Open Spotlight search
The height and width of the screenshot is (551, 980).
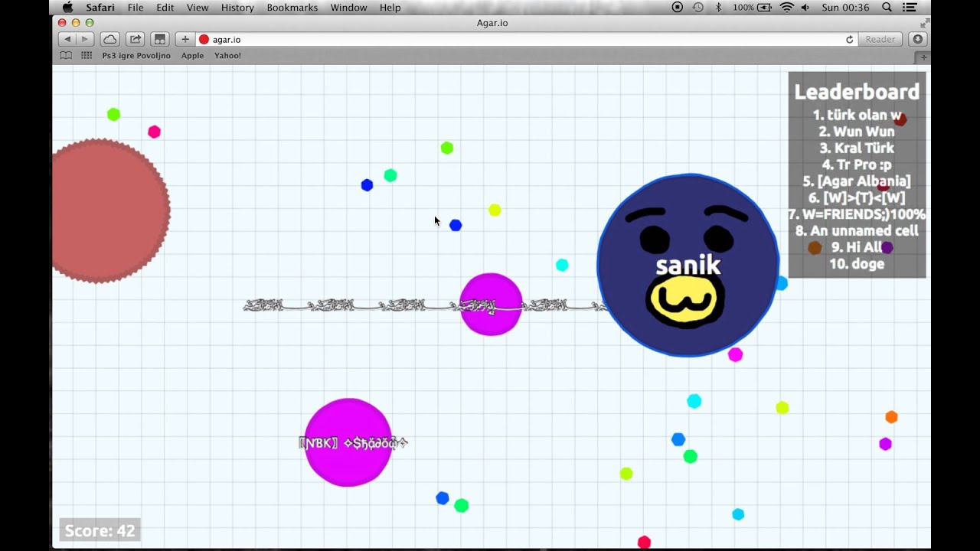pos(887,7)
